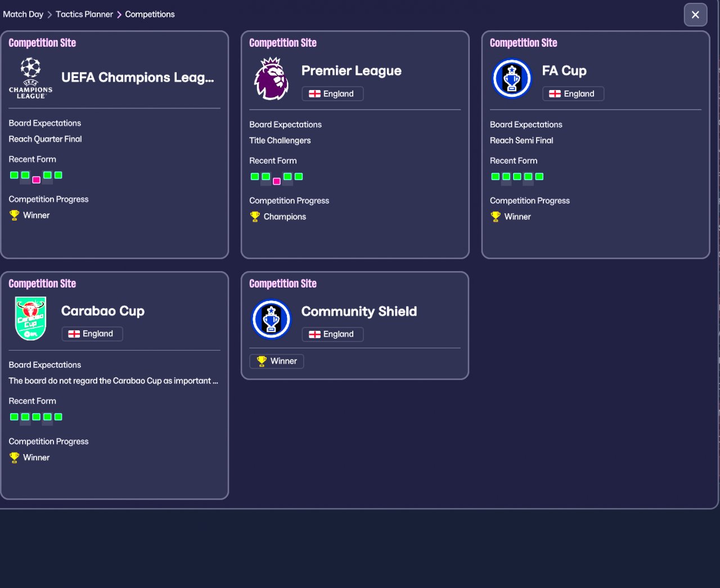
Task: Click 'Competition Progress' label on Premier League card
Action: click(x=289, y=201)
